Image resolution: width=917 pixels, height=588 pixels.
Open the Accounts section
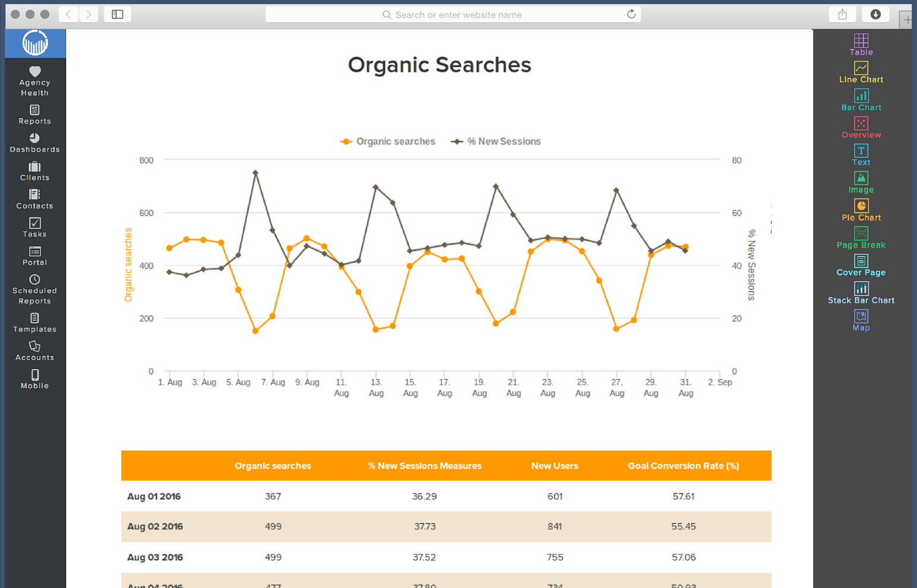click(x=34, y=351)
